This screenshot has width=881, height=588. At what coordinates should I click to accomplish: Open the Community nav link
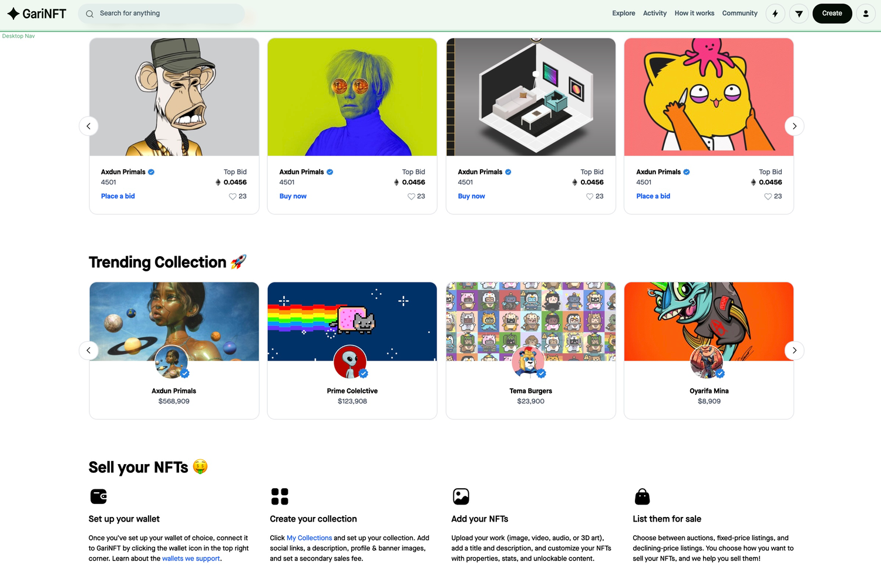click(739, 13)
